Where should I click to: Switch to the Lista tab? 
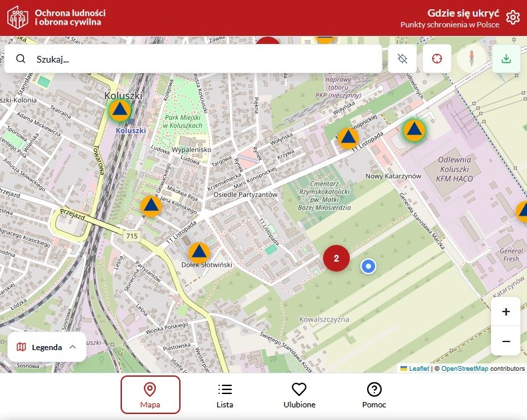[225, 395]
